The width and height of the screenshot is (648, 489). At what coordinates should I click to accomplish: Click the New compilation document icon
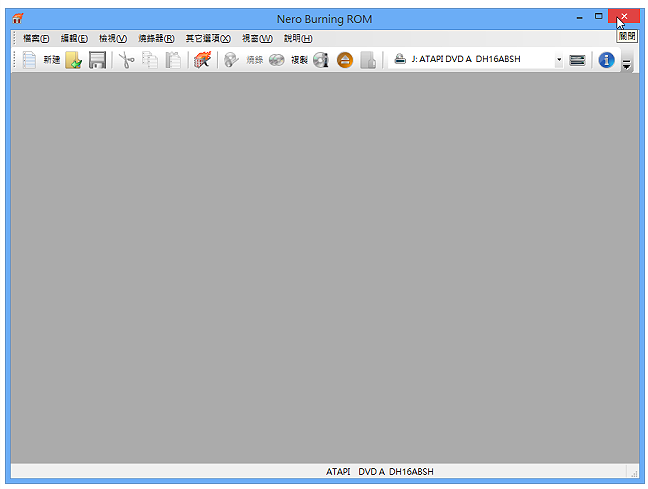29,60
